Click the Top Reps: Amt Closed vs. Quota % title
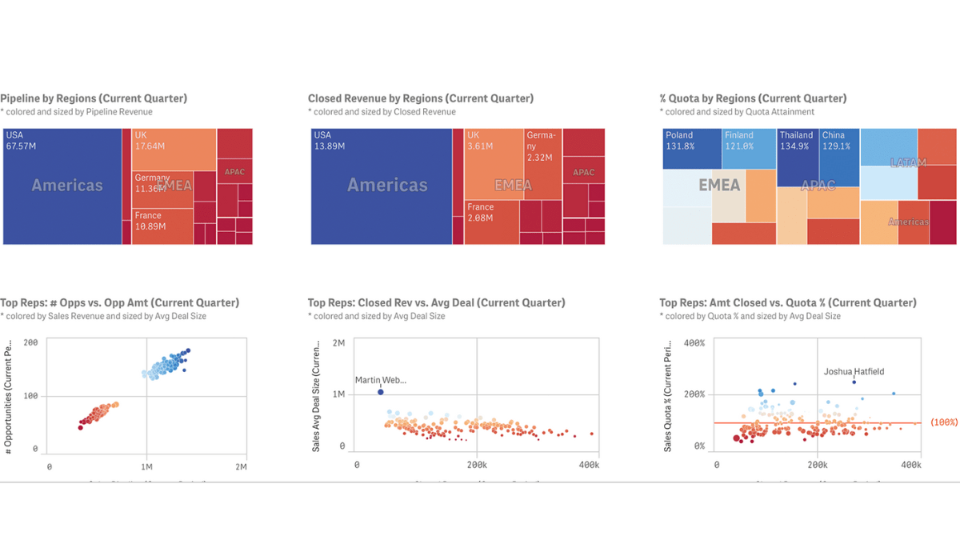960x560 pixels. point(788,302)
